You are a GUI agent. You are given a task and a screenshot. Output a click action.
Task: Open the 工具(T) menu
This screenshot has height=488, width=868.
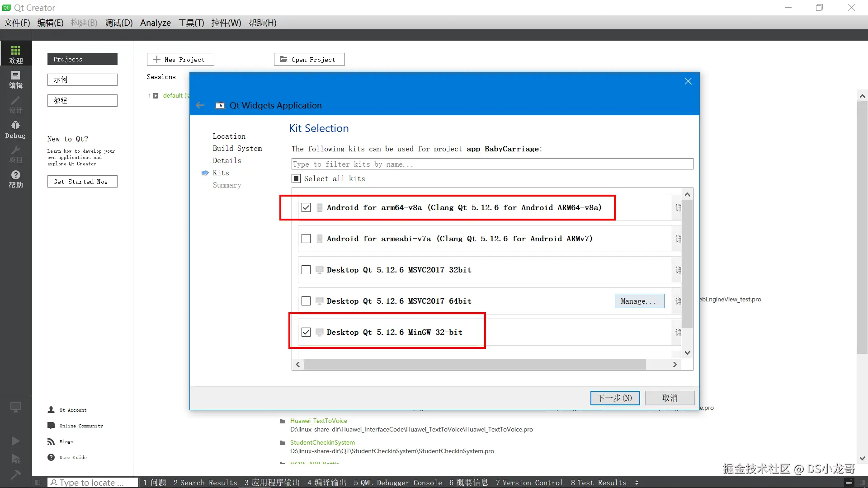(191, 23)
